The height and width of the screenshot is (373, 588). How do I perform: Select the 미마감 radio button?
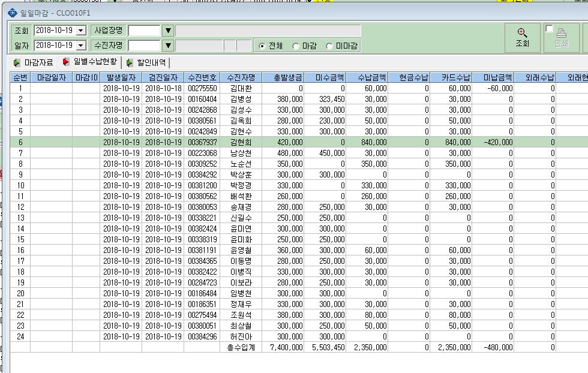pos(329,46)
